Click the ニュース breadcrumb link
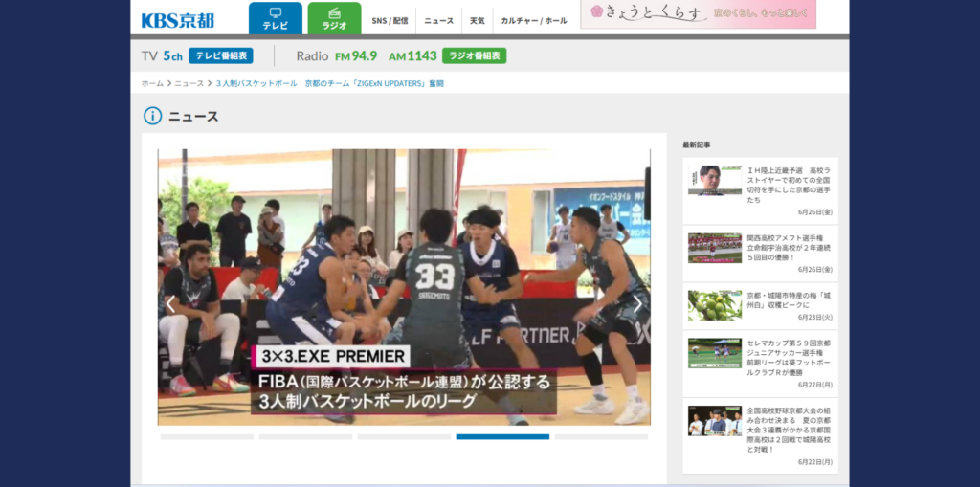The height and width of the screenshot is (487, 980). 189,83
